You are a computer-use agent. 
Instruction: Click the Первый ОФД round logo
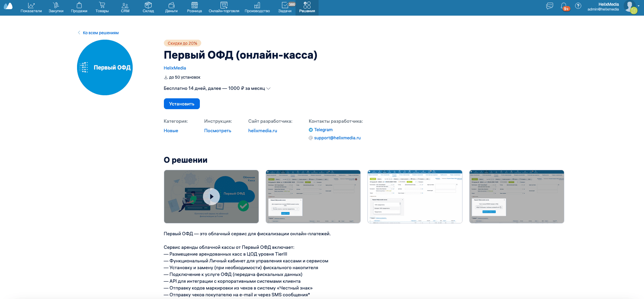click(105, 67)
